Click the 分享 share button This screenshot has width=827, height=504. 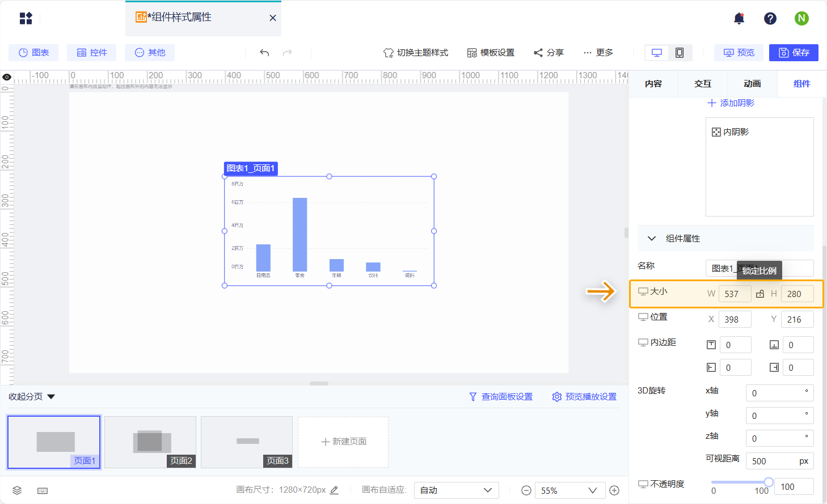548,53
